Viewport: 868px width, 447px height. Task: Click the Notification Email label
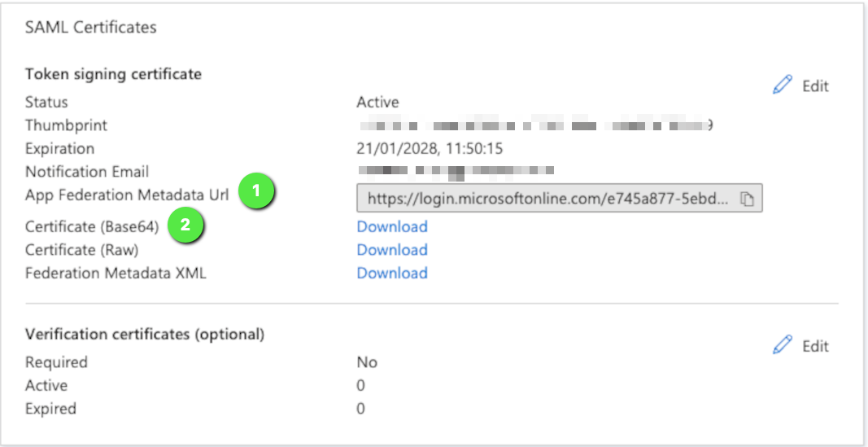pyautogui.click(x=87, y=172)
